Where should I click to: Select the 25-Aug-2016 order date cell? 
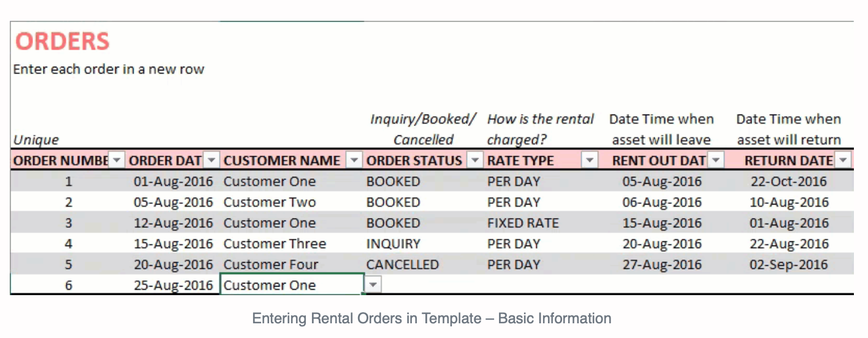pyautogui.click(x=173, y=285)
